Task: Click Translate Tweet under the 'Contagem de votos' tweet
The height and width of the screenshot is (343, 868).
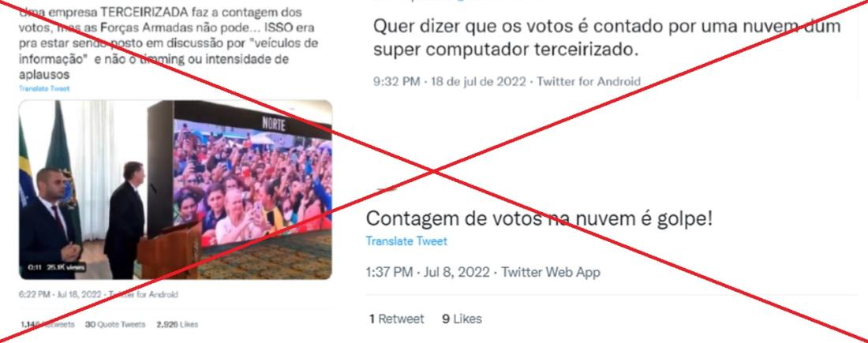Action: pos(406,241)
